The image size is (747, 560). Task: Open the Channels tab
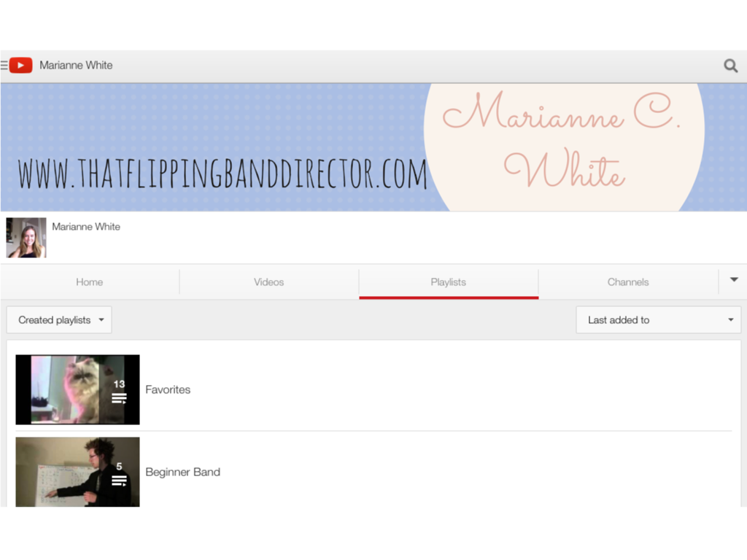pos(628,282)
